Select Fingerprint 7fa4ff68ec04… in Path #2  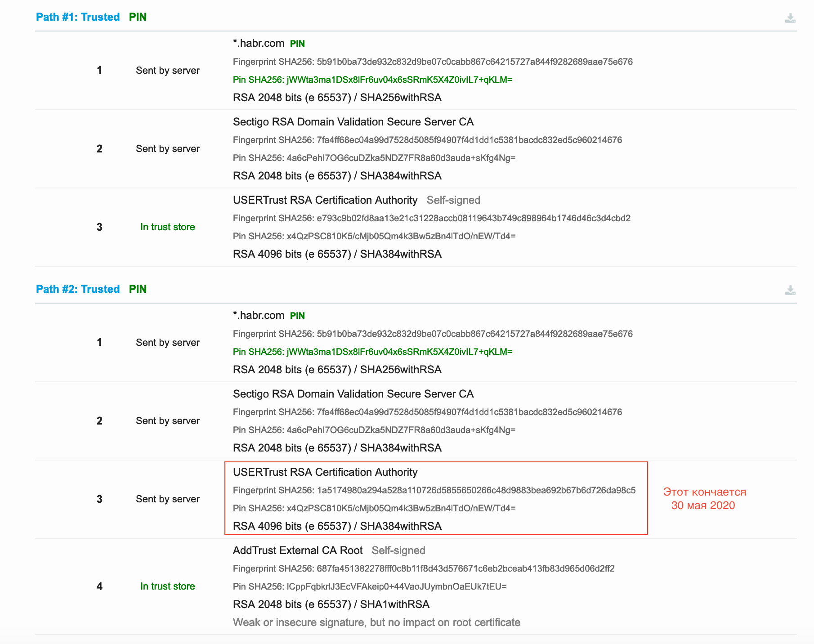click(x=427, y=412)
